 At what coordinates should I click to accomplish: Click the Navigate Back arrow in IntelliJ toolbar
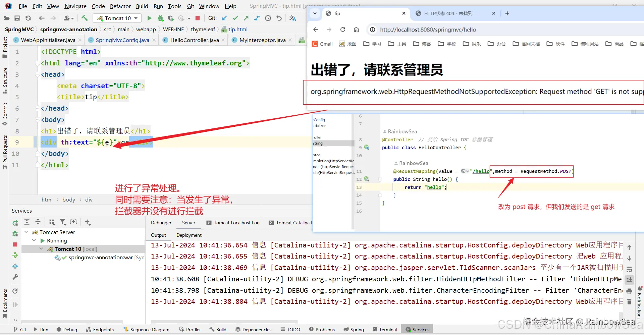pyautogui.click(x=42, y=18)
